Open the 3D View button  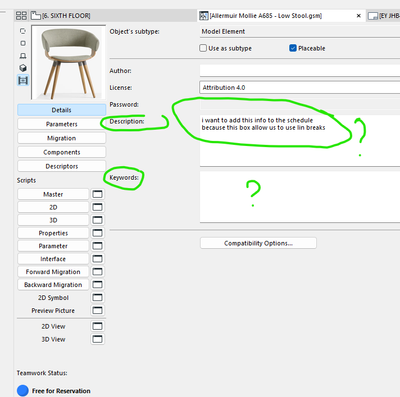click(x=53, y=339)
